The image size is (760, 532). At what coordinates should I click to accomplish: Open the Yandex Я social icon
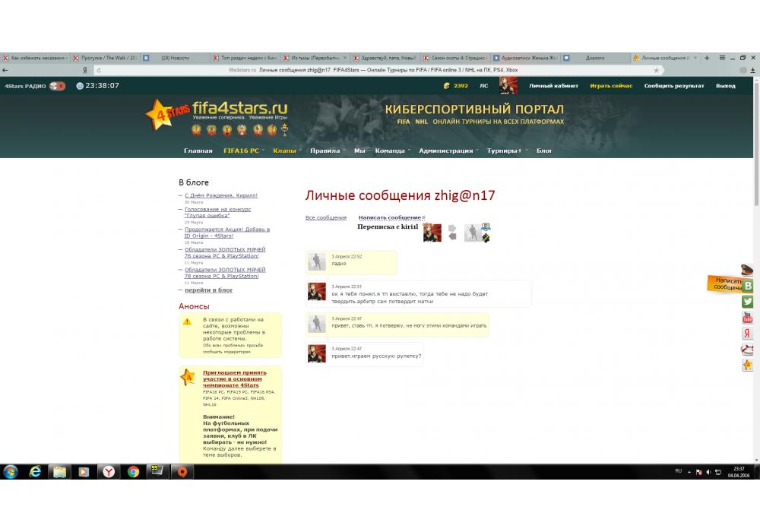click(747, 334)
